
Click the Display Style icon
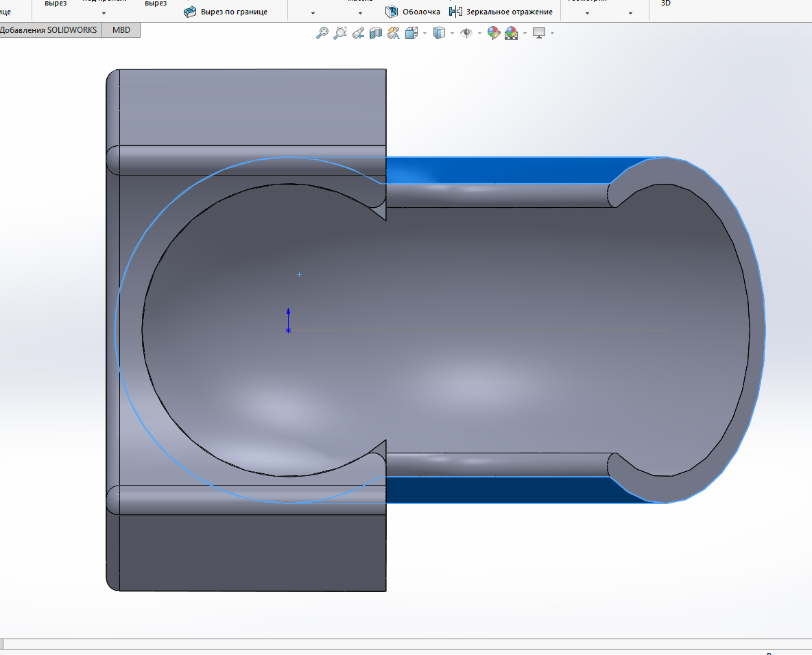point(439,33)
